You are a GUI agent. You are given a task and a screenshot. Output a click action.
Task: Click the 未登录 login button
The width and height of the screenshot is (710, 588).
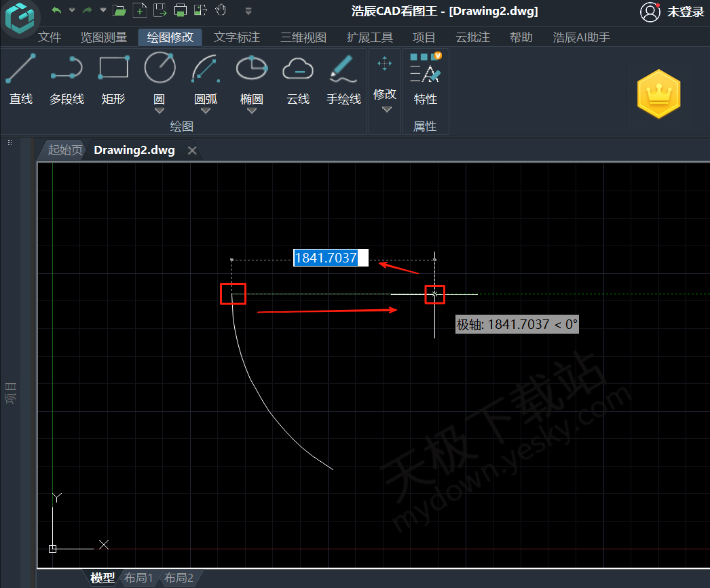click(x=673, y=12)
